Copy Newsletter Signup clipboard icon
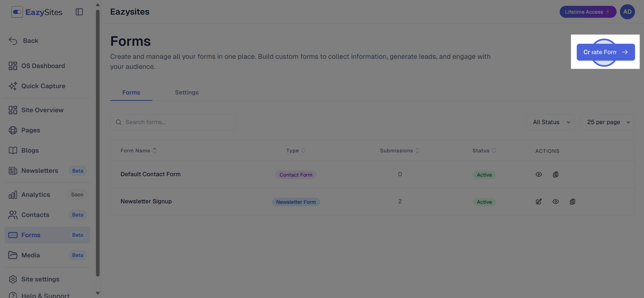Viewport: 644px width, 298px height. click(x=572, y=201)
